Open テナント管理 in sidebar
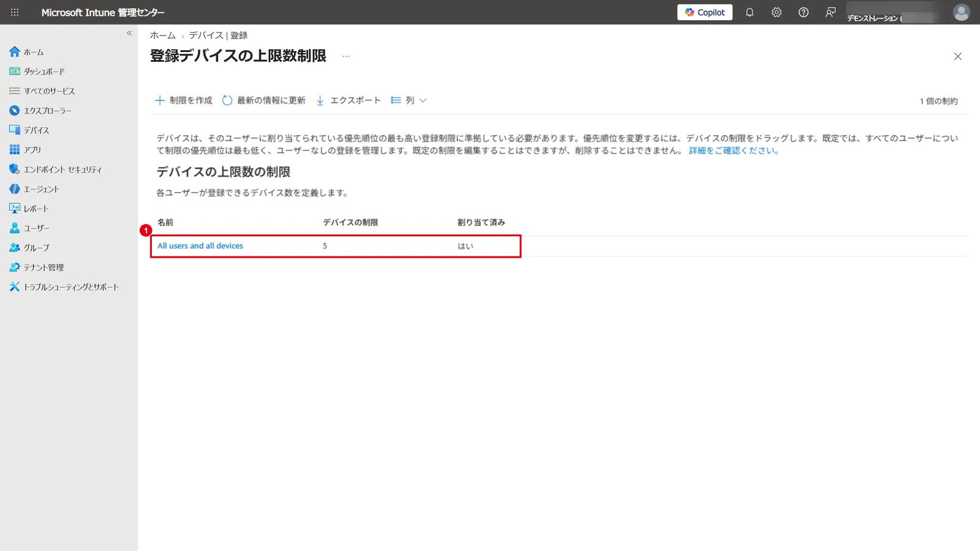 pyautogui.click(x=37, y=268)
